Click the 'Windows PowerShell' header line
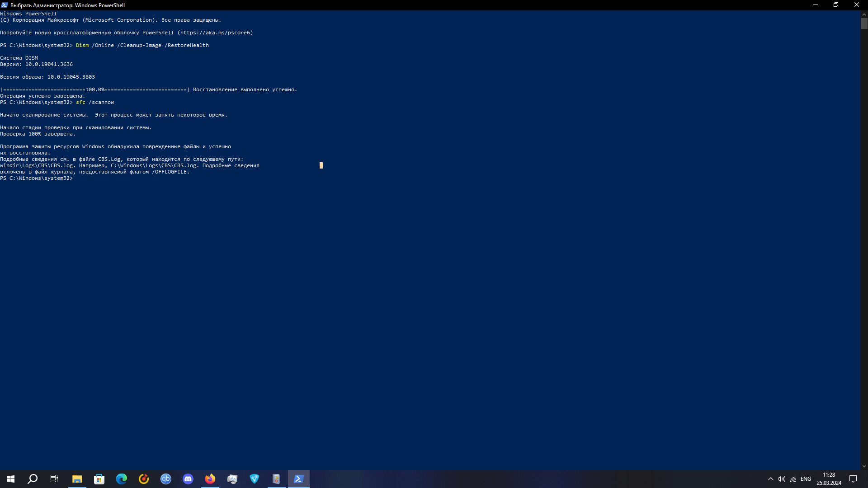868x488 pixels. click(x=28, y=14)
